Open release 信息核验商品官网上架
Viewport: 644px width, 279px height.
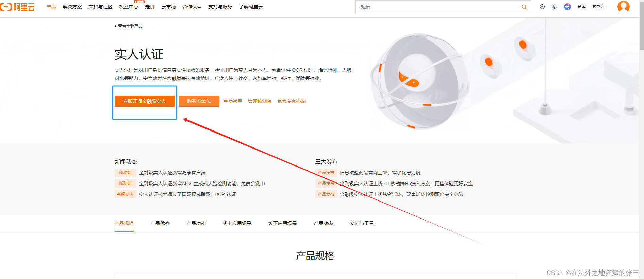point(380,173)
